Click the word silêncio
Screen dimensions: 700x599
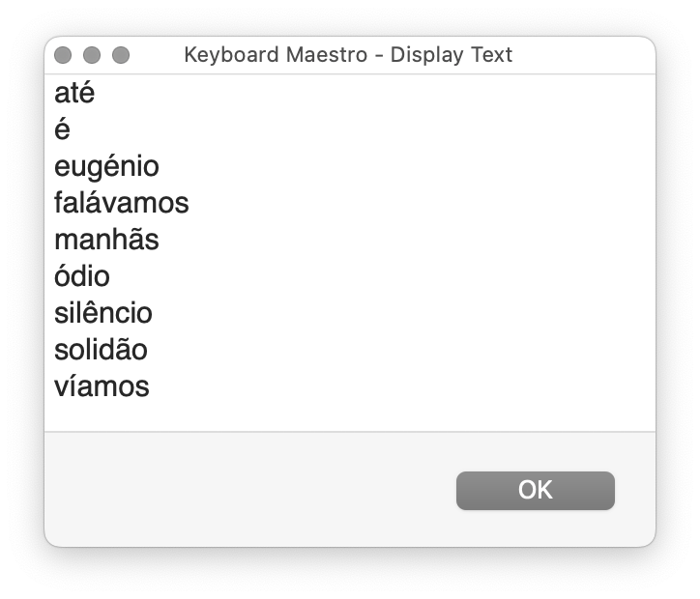[103, 313]
